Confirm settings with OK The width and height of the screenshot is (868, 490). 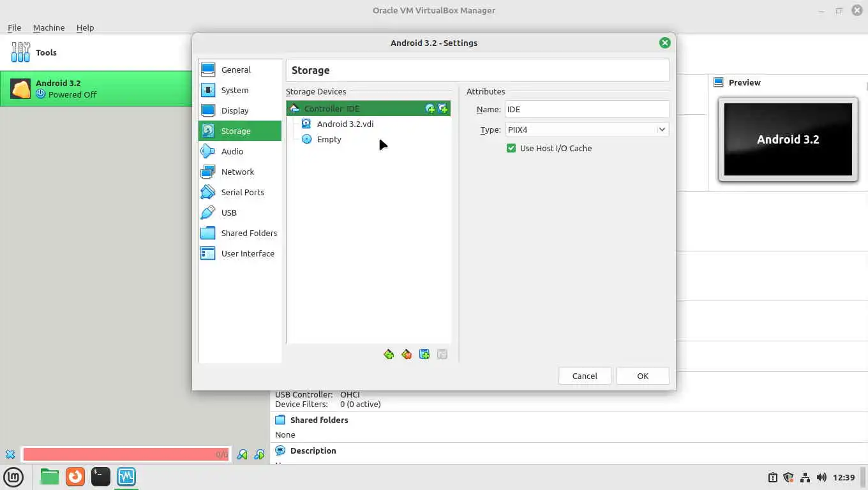[643, 376]
